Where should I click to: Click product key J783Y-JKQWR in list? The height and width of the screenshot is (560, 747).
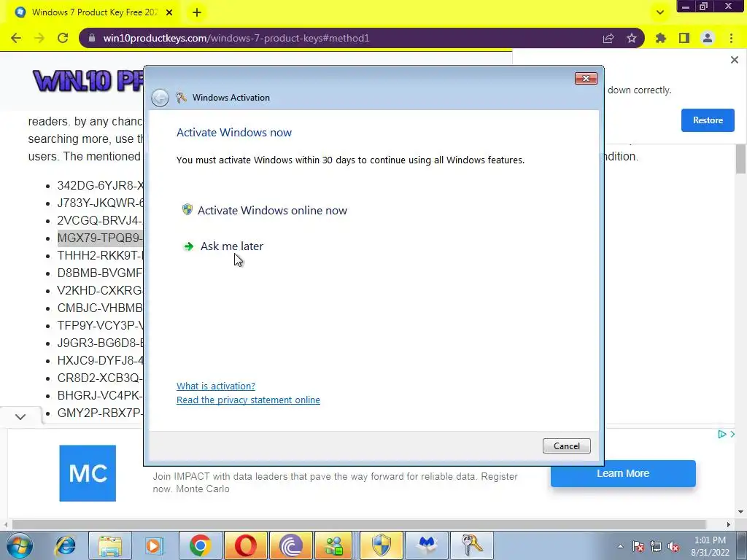click(100, 203)
